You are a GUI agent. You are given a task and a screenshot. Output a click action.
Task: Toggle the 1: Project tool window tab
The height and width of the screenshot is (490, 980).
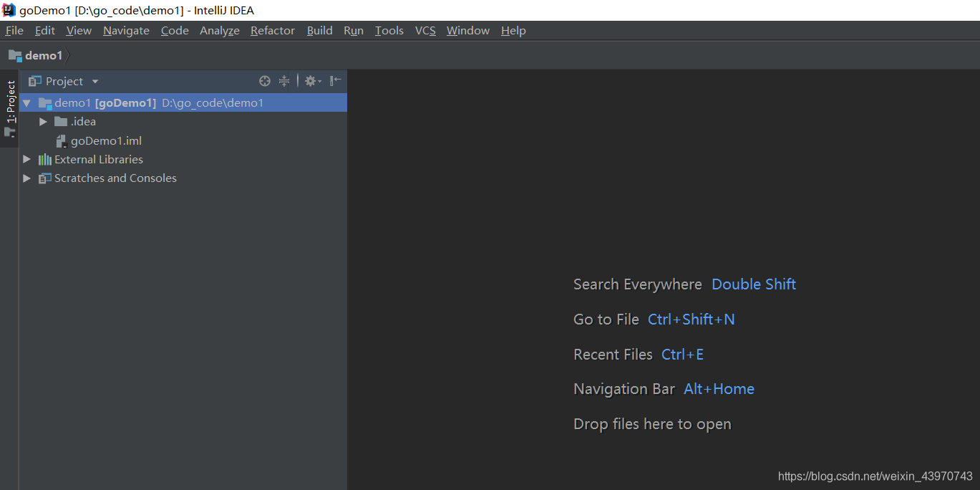10,109
